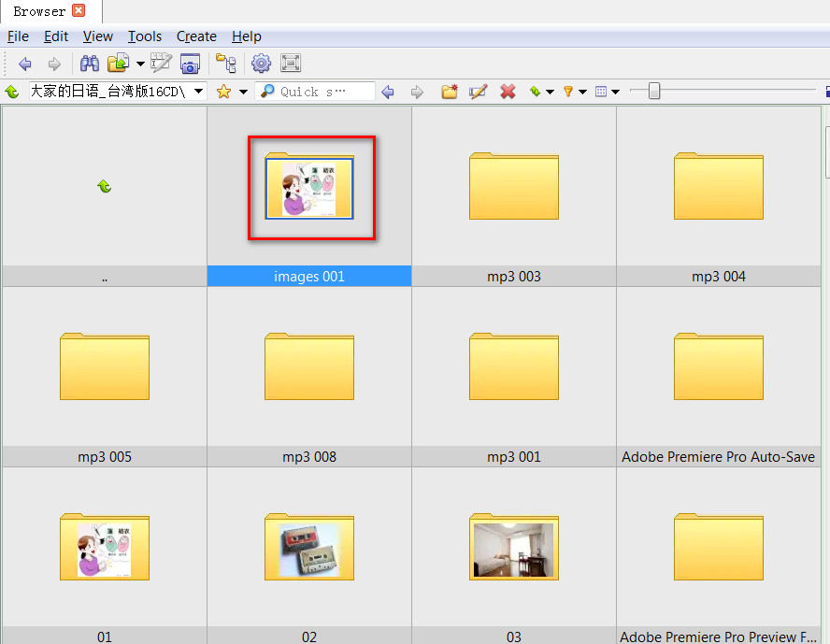Open settings gear icon
Viewport: 830px width, 644px height.
tap(261, 63)
